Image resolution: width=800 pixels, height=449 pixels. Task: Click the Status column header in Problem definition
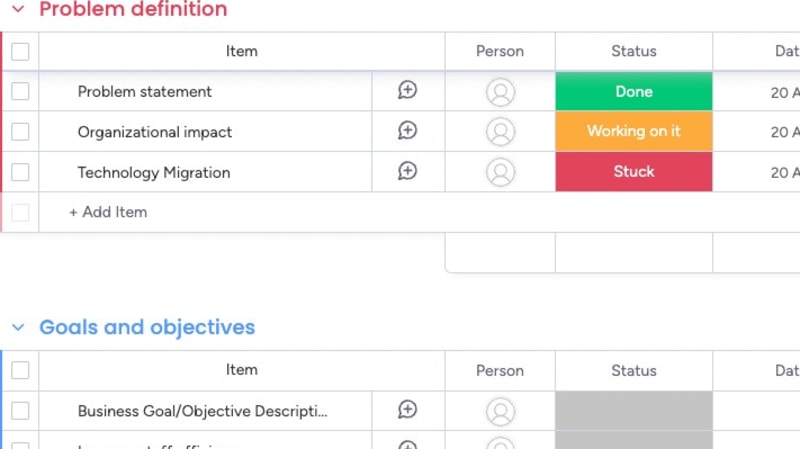tap(634, 52)
